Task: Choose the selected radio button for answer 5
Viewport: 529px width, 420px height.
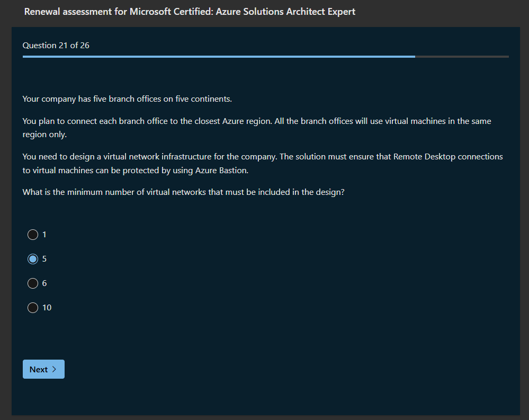Action: pyautogui.click(x=33, y=259)
